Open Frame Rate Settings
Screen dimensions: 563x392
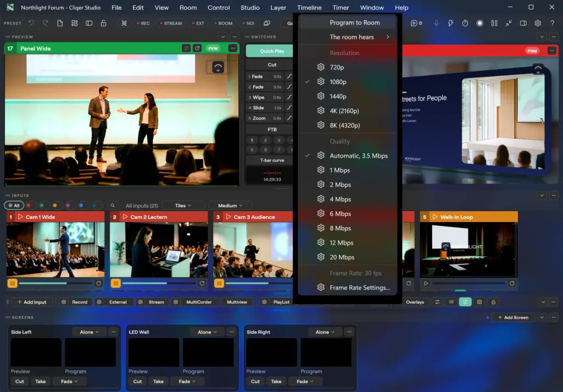347,288
